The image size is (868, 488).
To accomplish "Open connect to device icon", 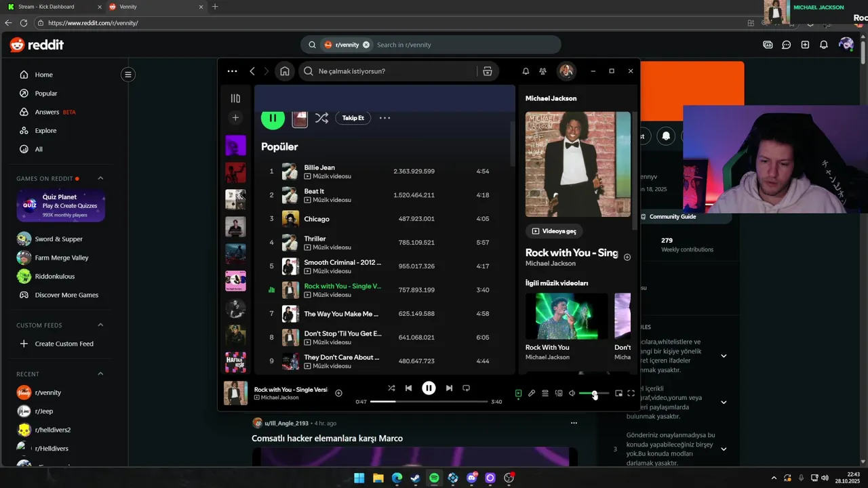I will [559, 393].
